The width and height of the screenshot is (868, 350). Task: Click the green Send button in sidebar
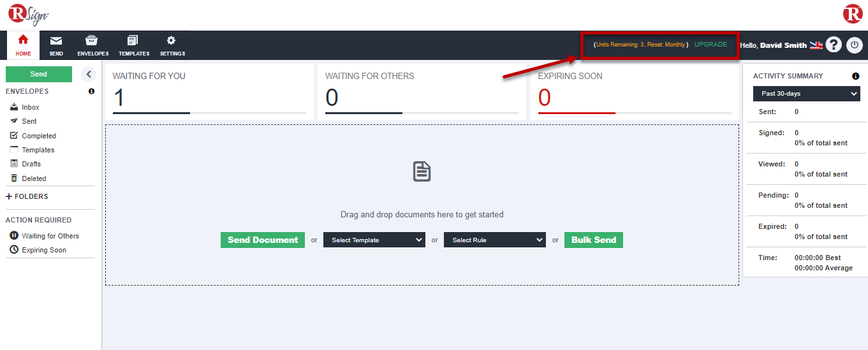(39, 75)
